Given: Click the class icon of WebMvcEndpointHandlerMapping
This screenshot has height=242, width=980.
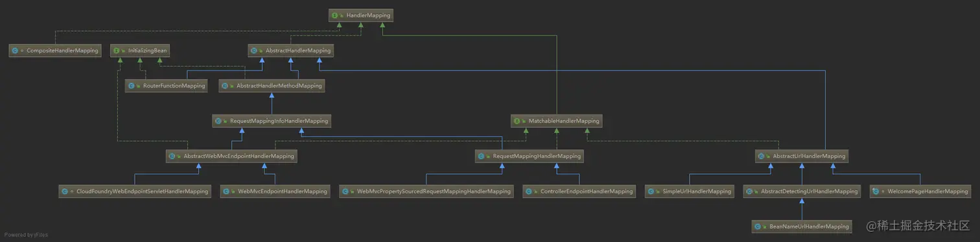Looking at the screenshot, I should tap(226, 192).
